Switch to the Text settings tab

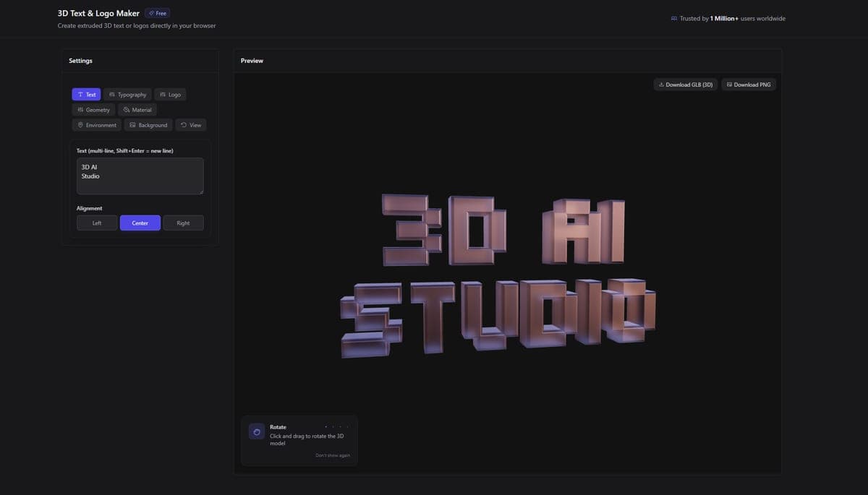click(x=86, y=95)
